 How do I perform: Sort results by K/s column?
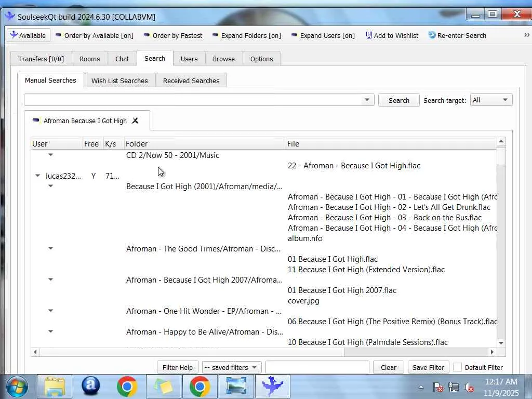pyautogui.click(x=114, y=143)
